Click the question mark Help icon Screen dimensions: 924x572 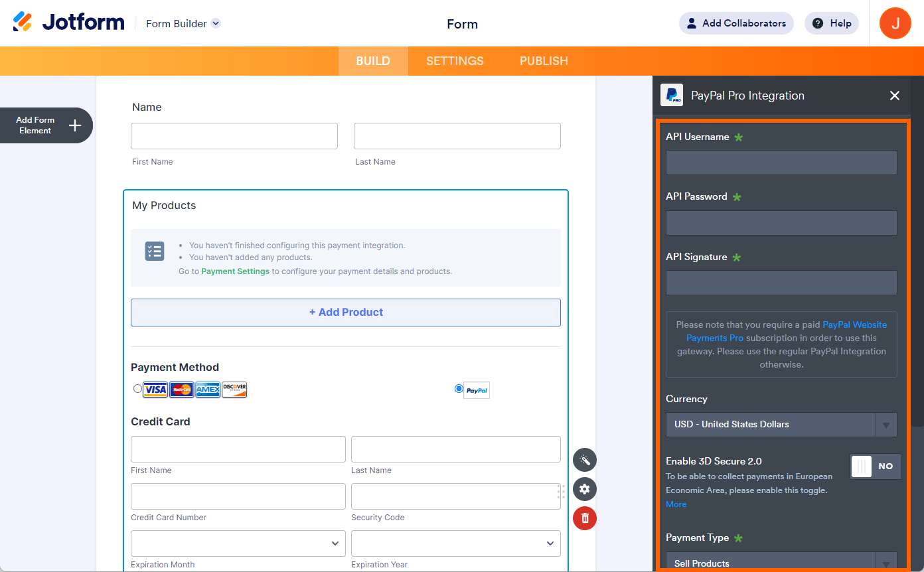[818, 23]
